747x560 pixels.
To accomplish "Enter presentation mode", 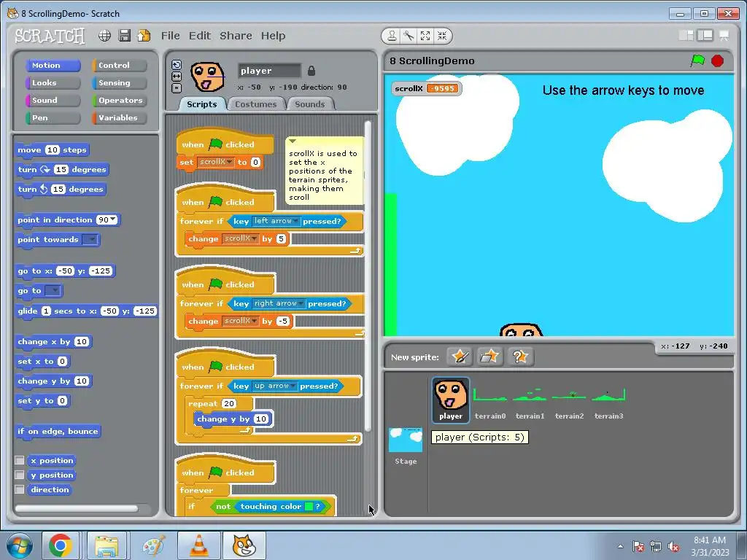I will point(724,36).
